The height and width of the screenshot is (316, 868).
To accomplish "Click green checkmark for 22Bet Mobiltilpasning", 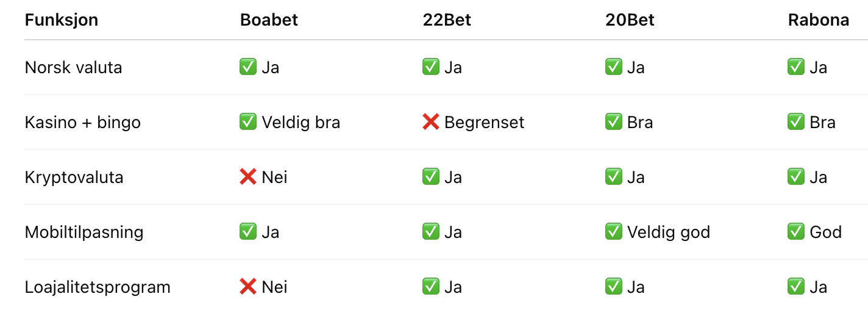I will tap(431, 232).
